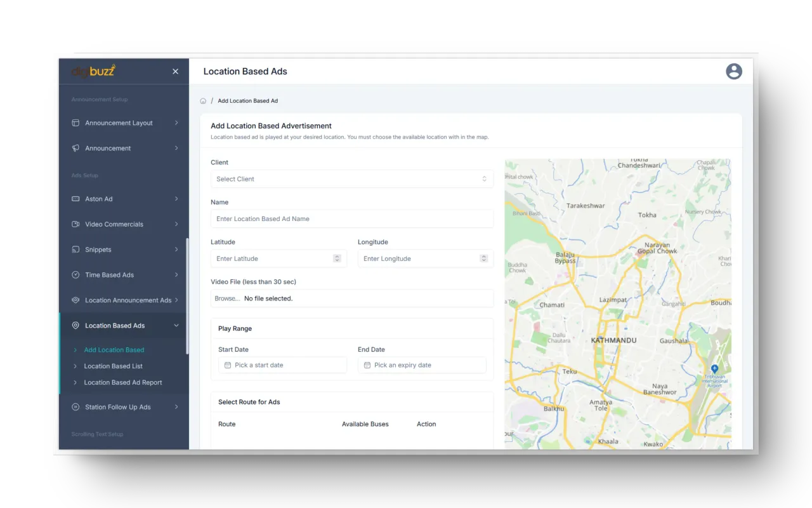Focus the Enter Latitude field

pos(279,258)
